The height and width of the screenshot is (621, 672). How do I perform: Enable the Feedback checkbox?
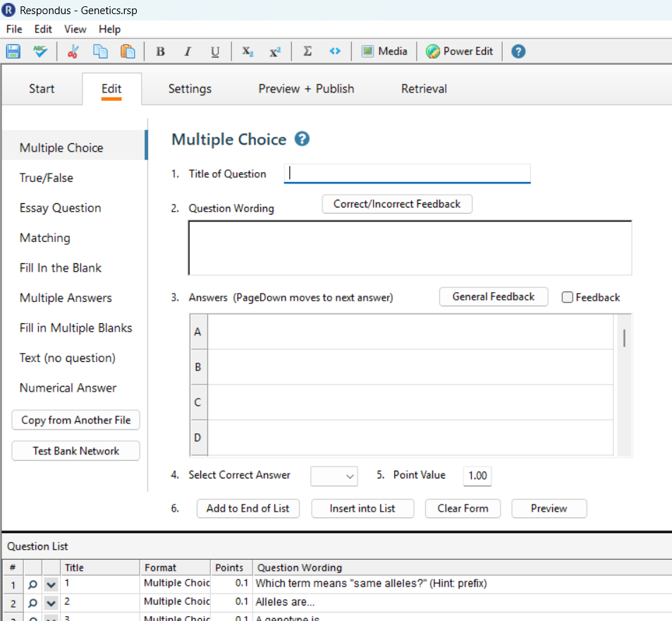568,297
